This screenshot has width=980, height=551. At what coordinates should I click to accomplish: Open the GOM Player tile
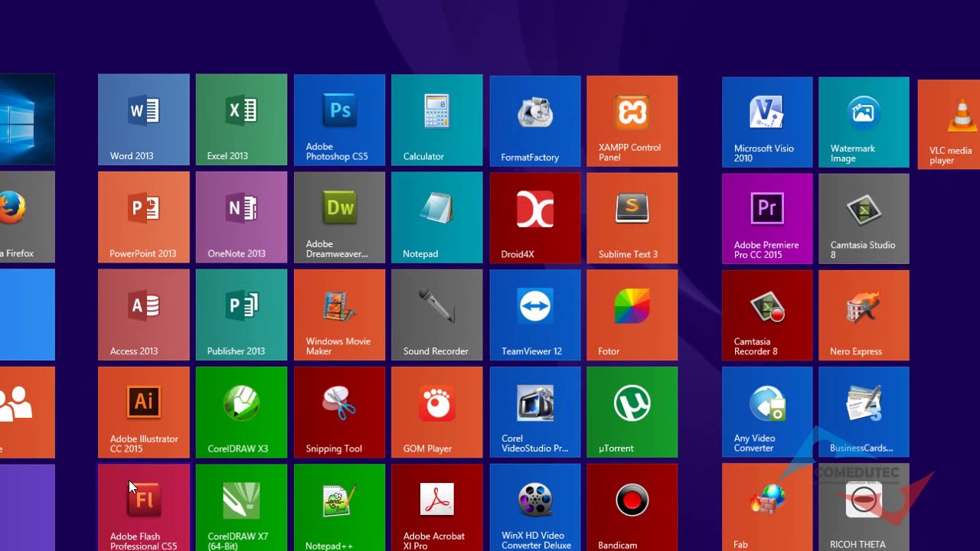coord(437,412)
